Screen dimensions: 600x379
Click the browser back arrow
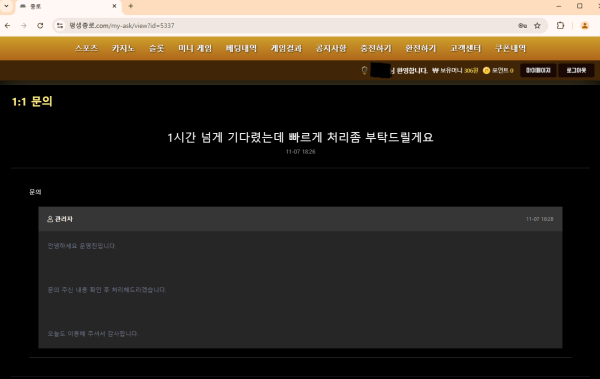(x=8, y=26)
